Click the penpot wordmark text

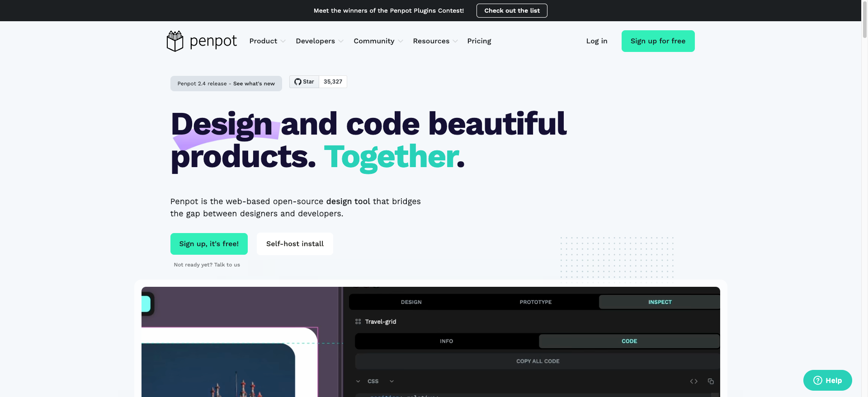point(213,42)
